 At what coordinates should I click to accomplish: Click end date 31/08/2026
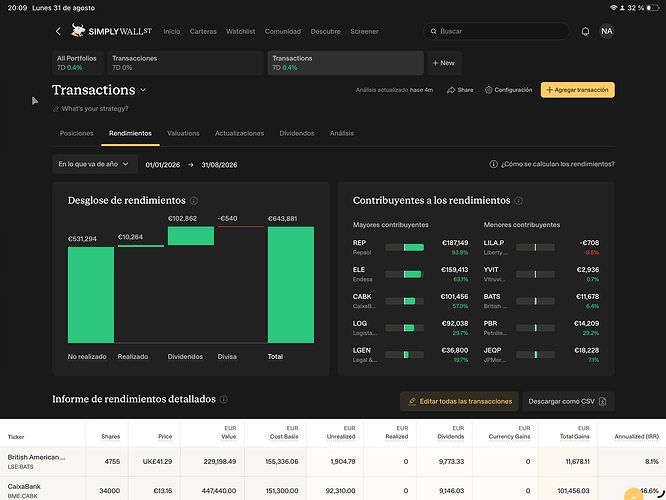coord(219,165)
